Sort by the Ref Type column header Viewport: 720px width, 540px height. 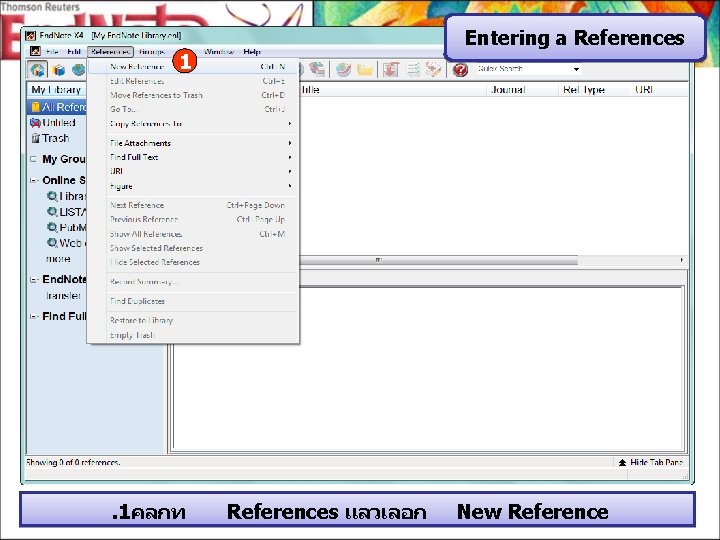coord(594,90)
